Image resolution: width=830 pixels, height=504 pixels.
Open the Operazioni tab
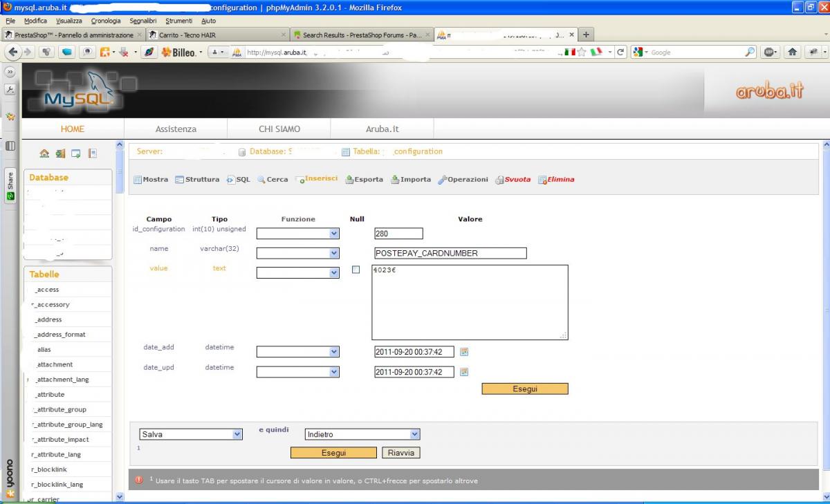463,180
